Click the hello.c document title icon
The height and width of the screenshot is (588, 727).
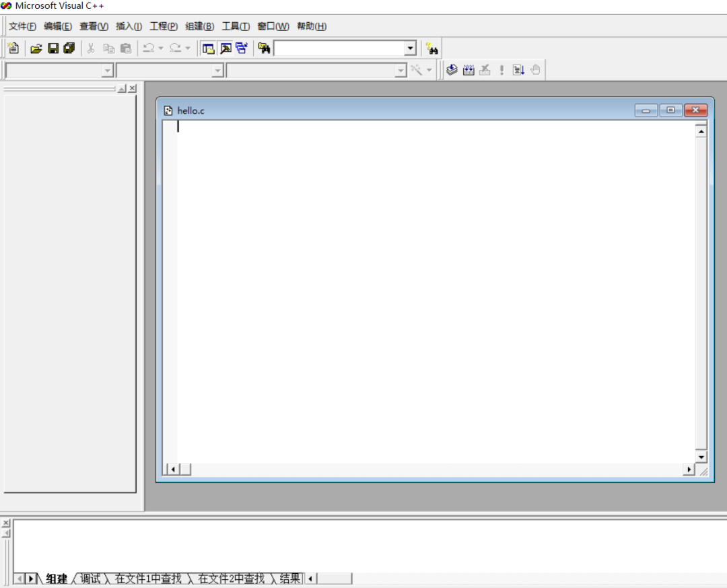tap(168, 111)
